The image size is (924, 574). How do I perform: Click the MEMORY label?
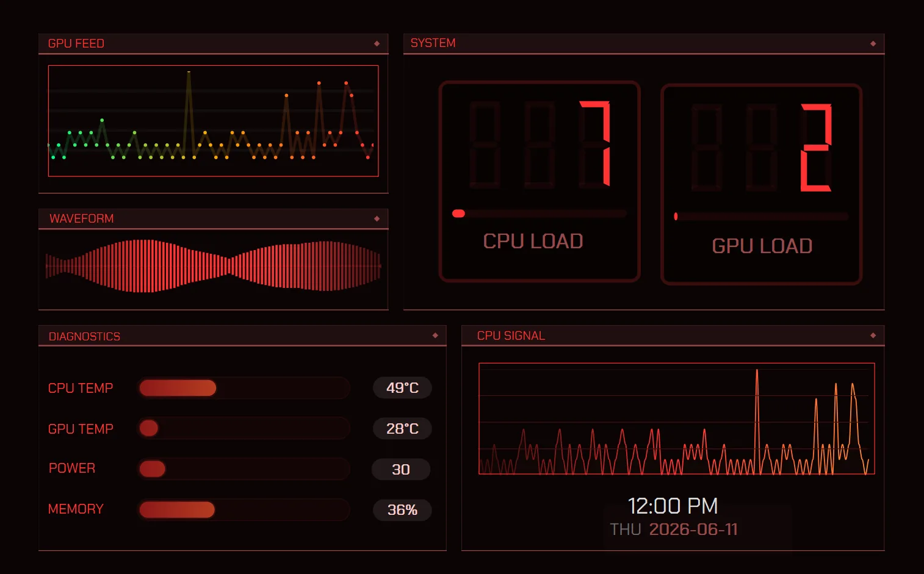[x=76, y=509]
